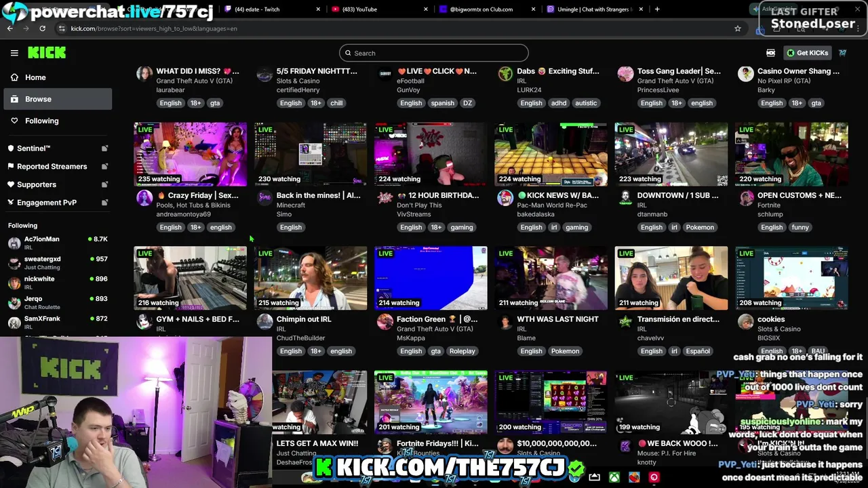Screen dimensions: 868x488
Task: Open Transmisión en directo thumbnail
Action: point(671,278)
